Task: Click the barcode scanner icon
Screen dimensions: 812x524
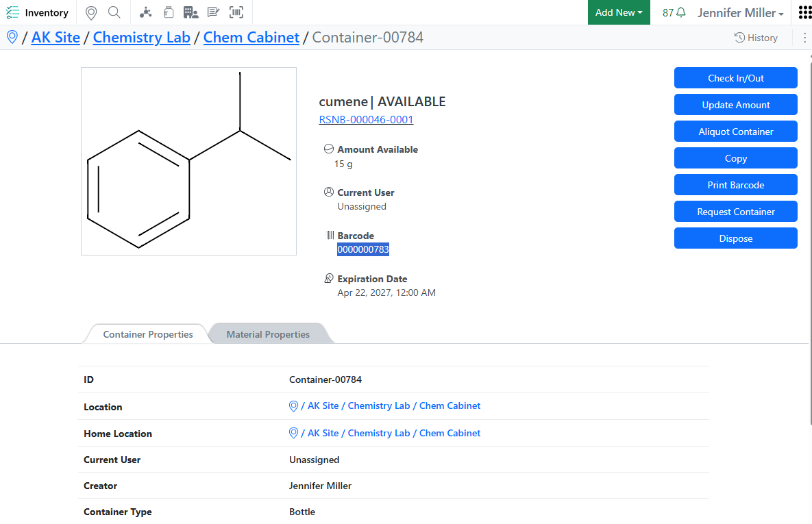Action: click(236, 12)
